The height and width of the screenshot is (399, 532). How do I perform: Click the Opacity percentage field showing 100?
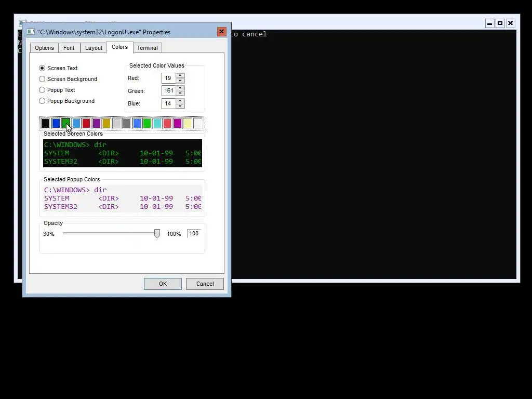click(x=194, y=233)
